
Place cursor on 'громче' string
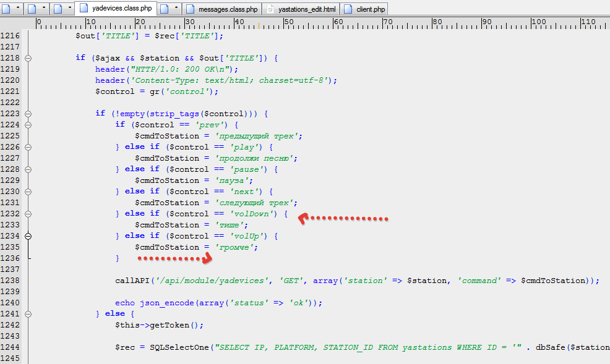(x=236, y=247)
